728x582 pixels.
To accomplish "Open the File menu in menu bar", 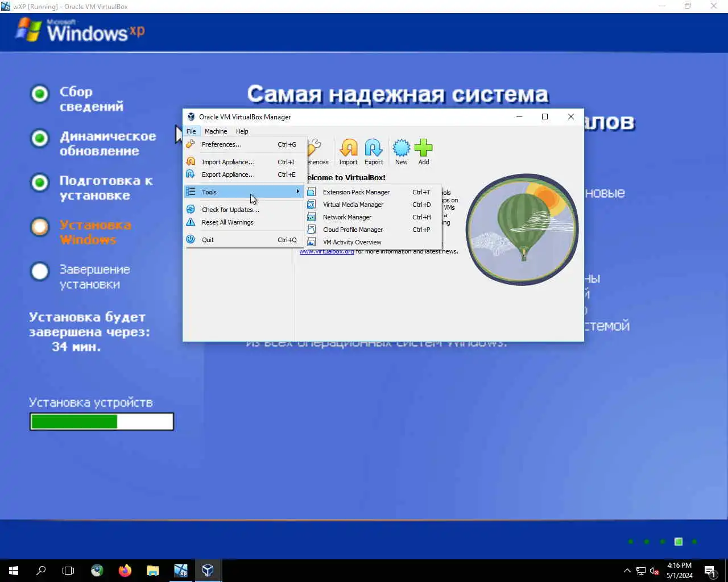I will (191, 131).
